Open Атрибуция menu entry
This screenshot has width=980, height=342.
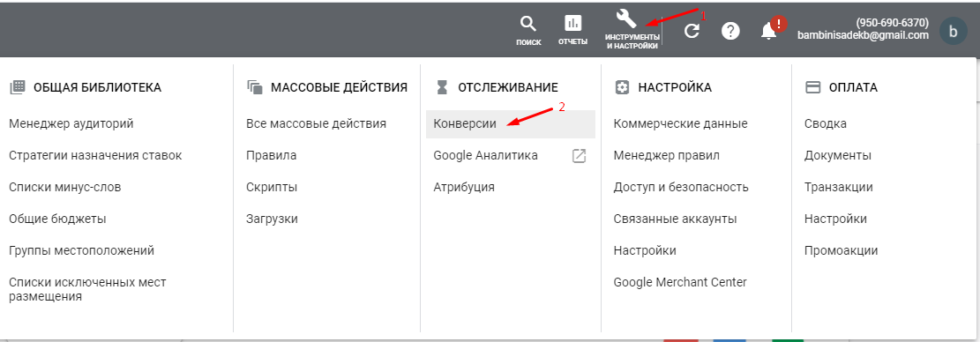(x=464, y=187)
